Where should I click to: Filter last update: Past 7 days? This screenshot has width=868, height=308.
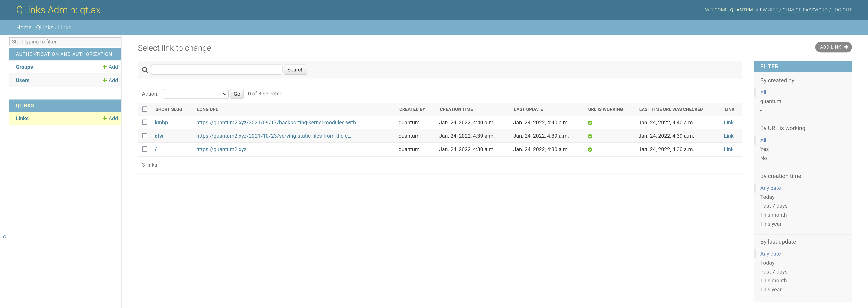[x=774, y=271]
